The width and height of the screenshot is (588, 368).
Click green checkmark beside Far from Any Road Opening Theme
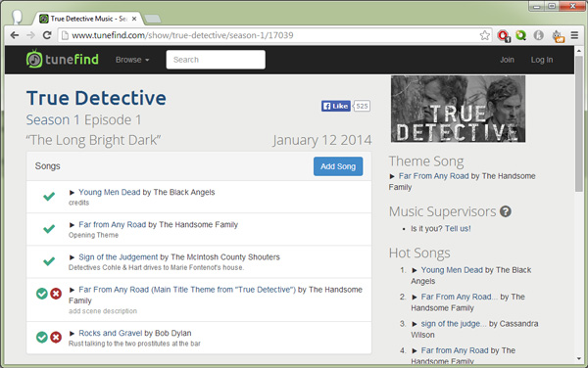point(49,229)
